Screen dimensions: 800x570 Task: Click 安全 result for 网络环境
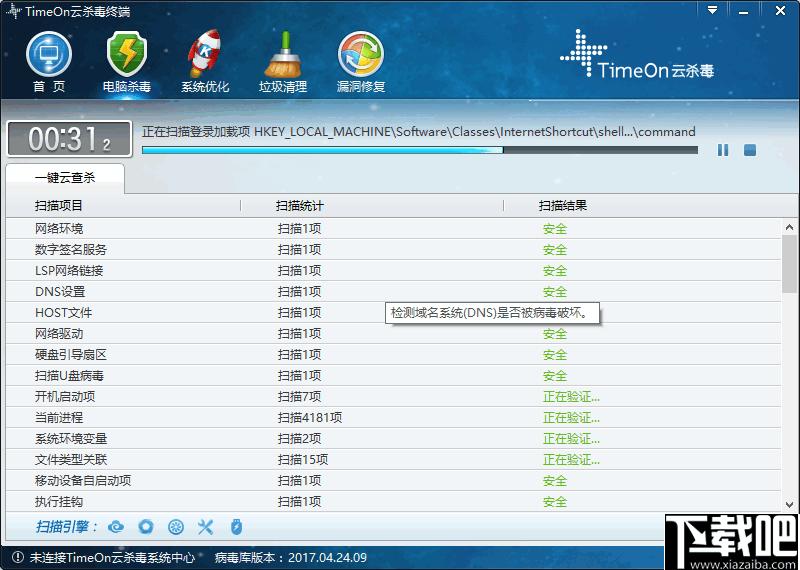(x=555, y=229)
